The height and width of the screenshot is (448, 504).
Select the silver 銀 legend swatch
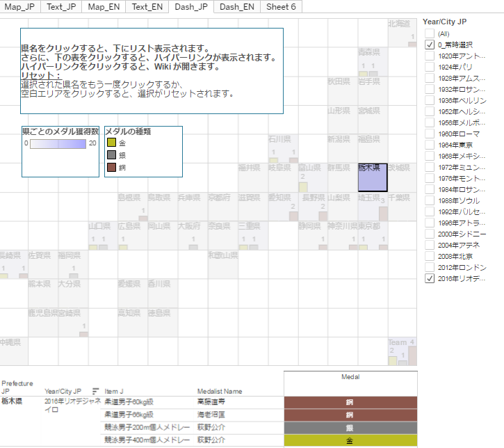coord(111,155)
